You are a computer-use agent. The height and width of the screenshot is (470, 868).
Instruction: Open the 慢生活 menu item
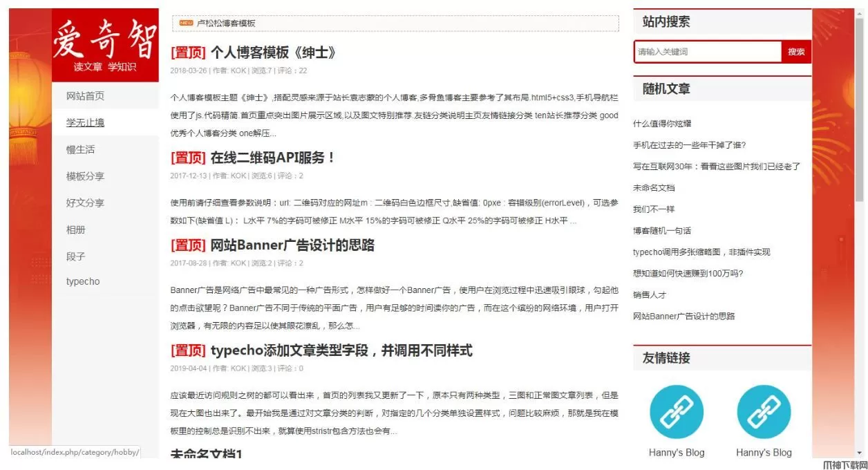tap(81, 149)
